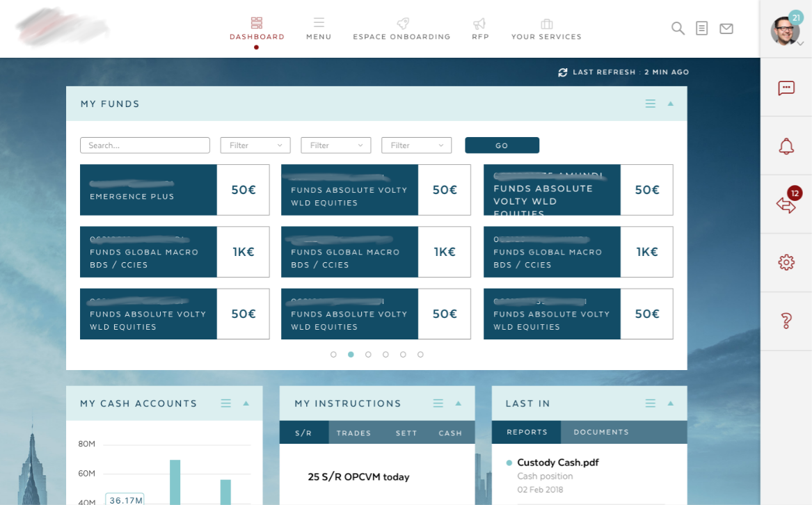Open the search magnifier in top bar
The image size is (812, 505).
click(x=677, y=29)
